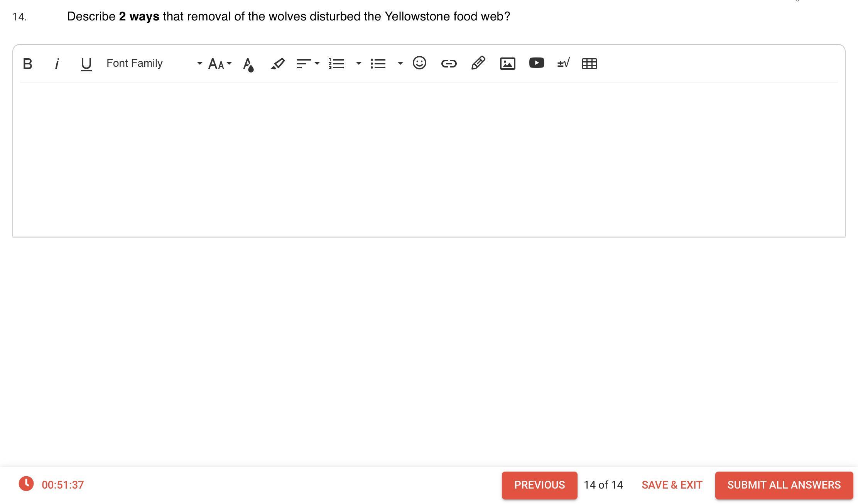
Task: Toggle underline formatting
Action: pos(86,64)
